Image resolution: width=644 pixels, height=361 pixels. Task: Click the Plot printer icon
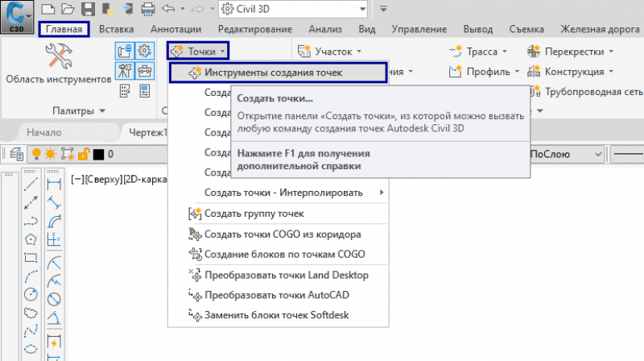point(147,9)
